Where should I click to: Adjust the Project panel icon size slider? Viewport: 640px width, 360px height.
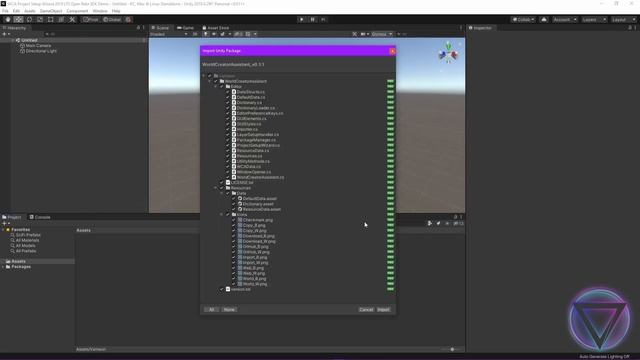452,349
